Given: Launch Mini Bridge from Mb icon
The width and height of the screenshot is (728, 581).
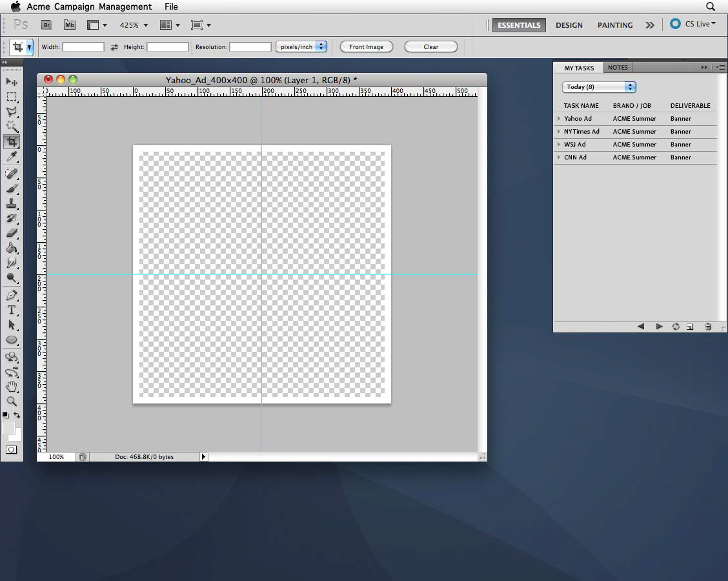Looking at the screenshot, I should (70, 25).
